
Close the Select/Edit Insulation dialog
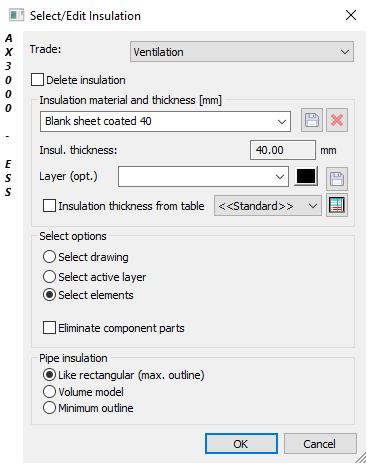(351, 15)
